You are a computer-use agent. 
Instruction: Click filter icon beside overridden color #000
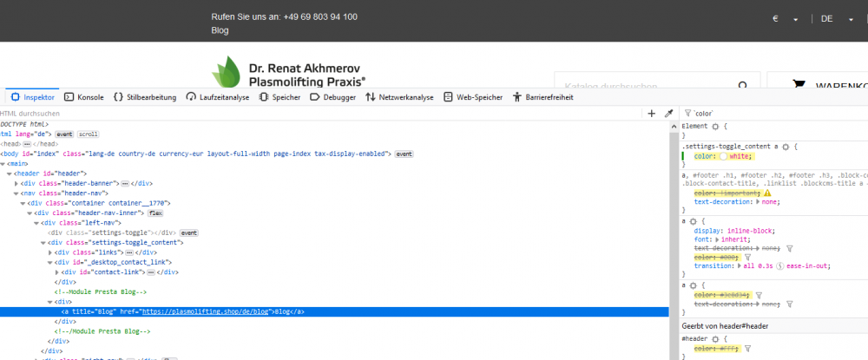point(747,257)
